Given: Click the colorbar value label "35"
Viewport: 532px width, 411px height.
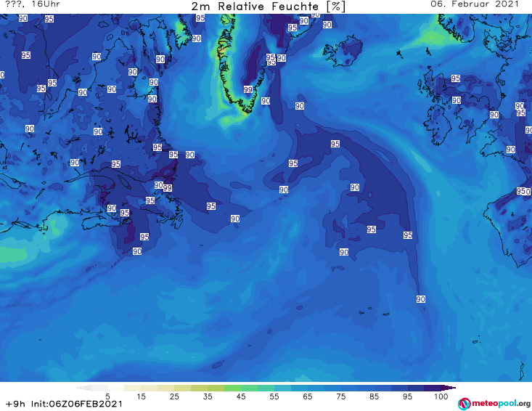Looking at the screenshot, I should (208, 396).
